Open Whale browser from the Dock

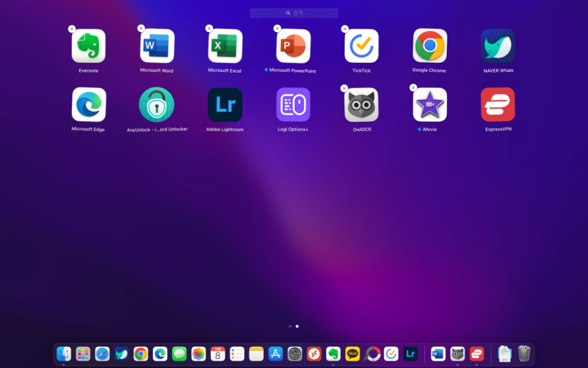(122, 354)
